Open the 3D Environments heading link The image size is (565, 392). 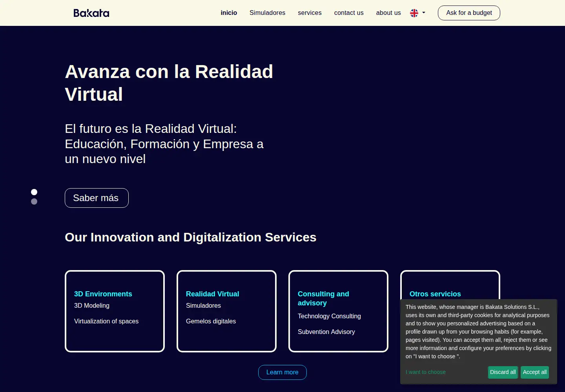(x=103, y=294)
